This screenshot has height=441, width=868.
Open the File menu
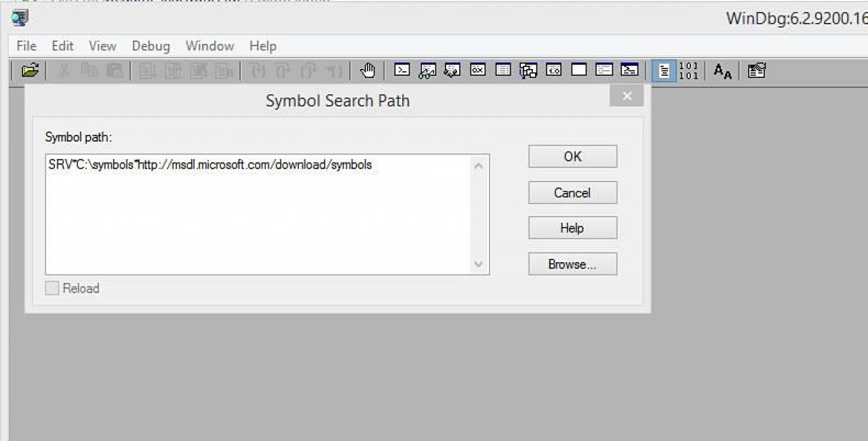pos(26,46)
